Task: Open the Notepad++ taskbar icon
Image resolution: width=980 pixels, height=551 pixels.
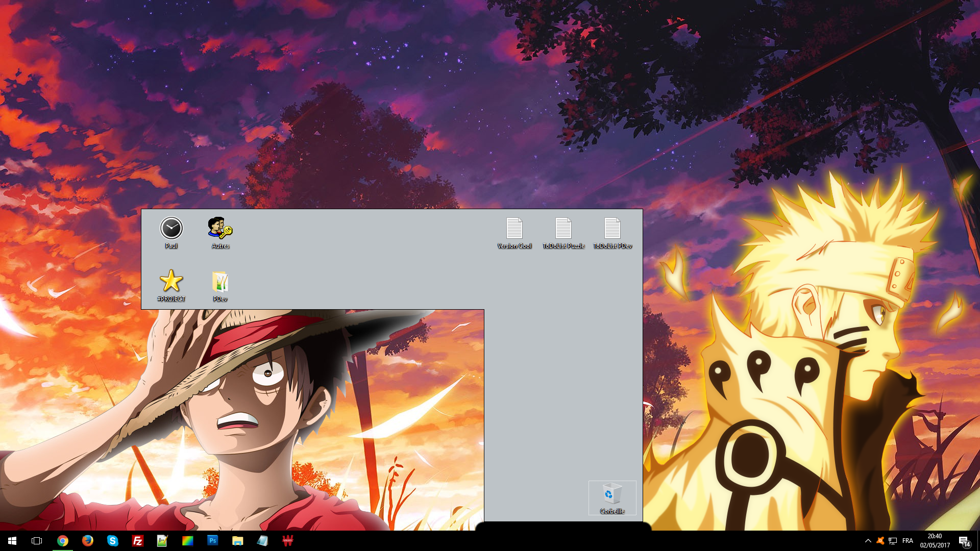Action: click(162, 541)
